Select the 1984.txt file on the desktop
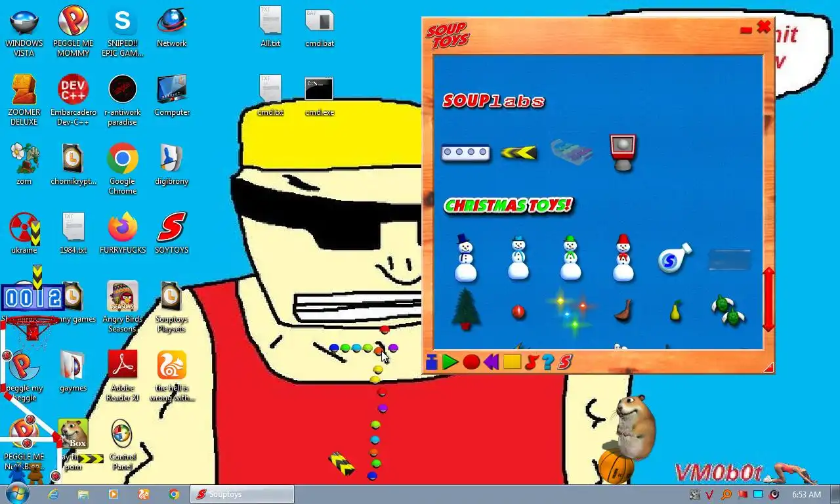Viewport: 840px width, 504px height. tap(73, 234)
